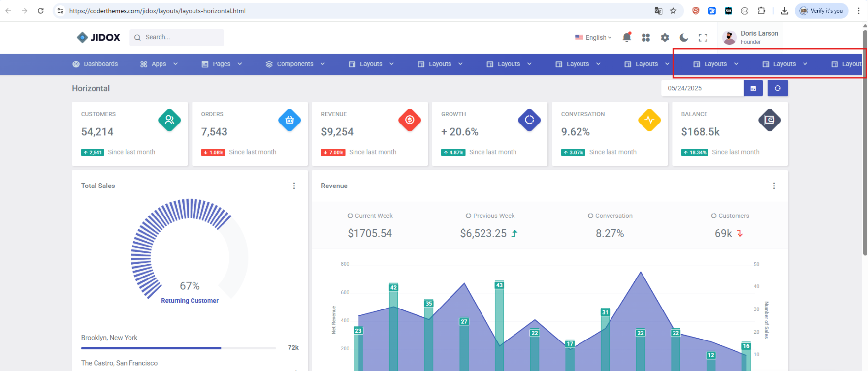Click the Conversation legend item
This screenshot has width=868, height=371.
(610, 216)
